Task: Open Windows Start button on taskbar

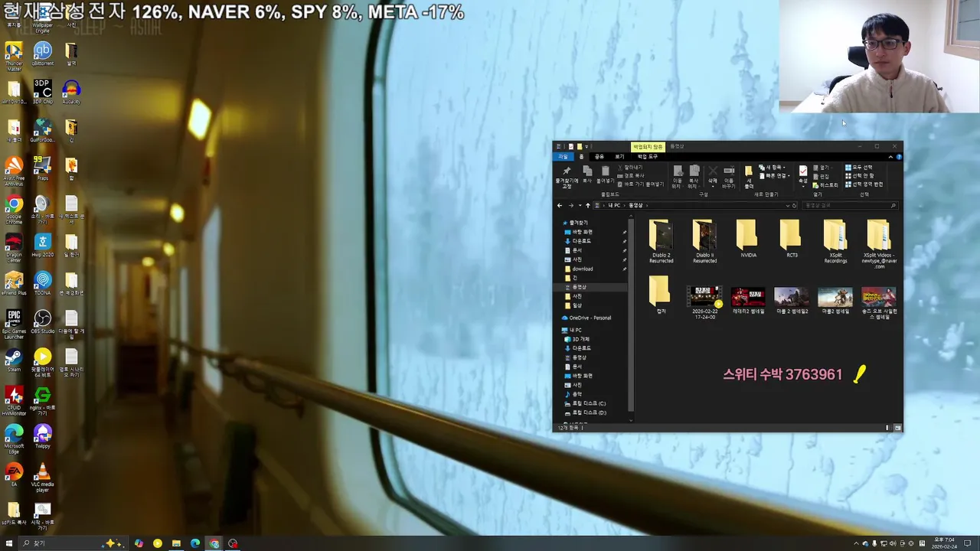Action: click(x=9, y=543)
